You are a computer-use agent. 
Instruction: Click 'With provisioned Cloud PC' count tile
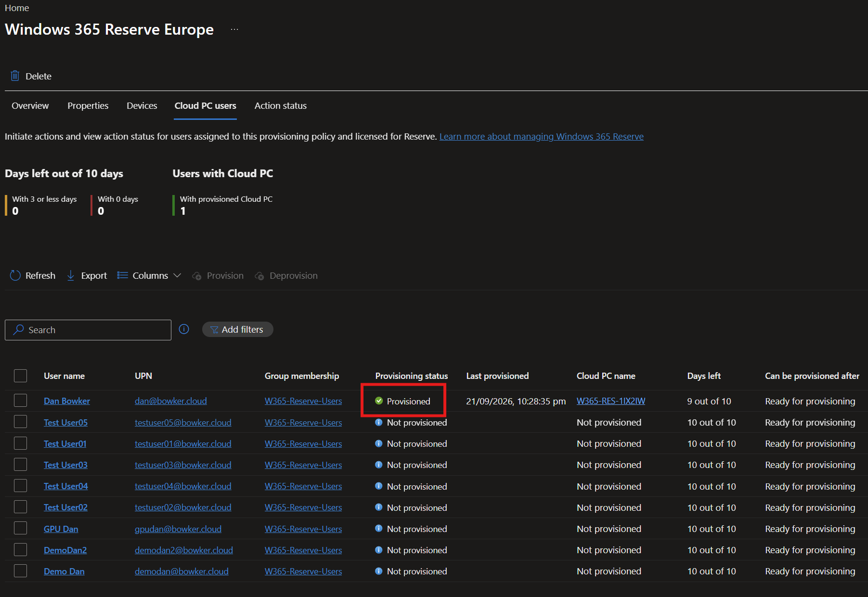point(223,205)
